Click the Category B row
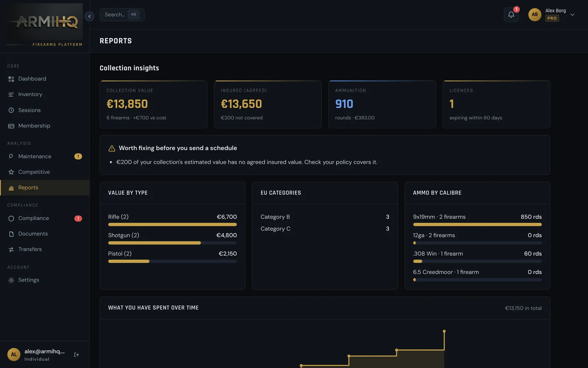The image size is (588, 368). coord(325,217)
